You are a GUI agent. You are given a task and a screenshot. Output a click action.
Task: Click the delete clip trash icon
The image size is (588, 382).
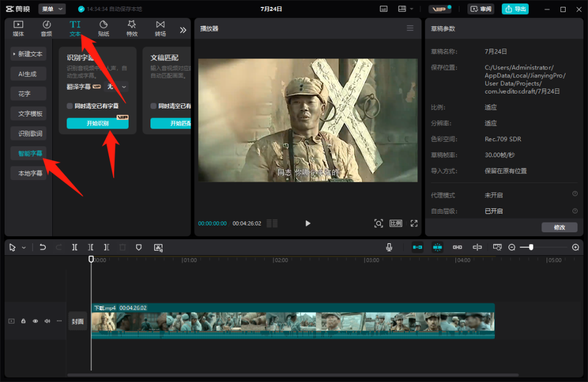tap(123, 247)
